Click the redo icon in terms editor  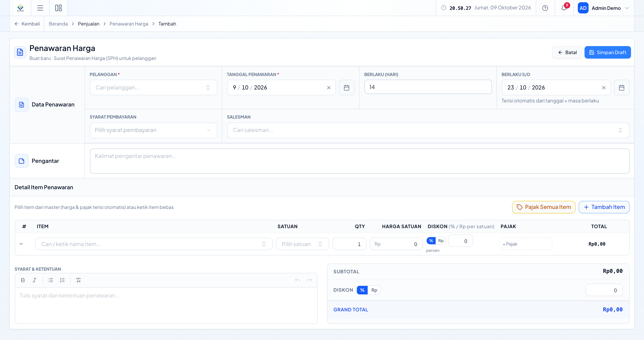309,280
